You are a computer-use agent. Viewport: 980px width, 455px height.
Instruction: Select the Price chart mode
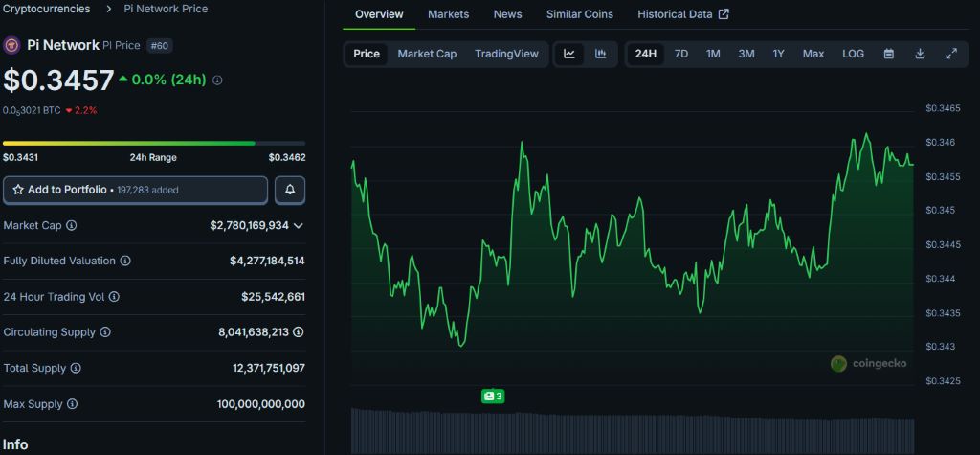click(x=367, y=54)
